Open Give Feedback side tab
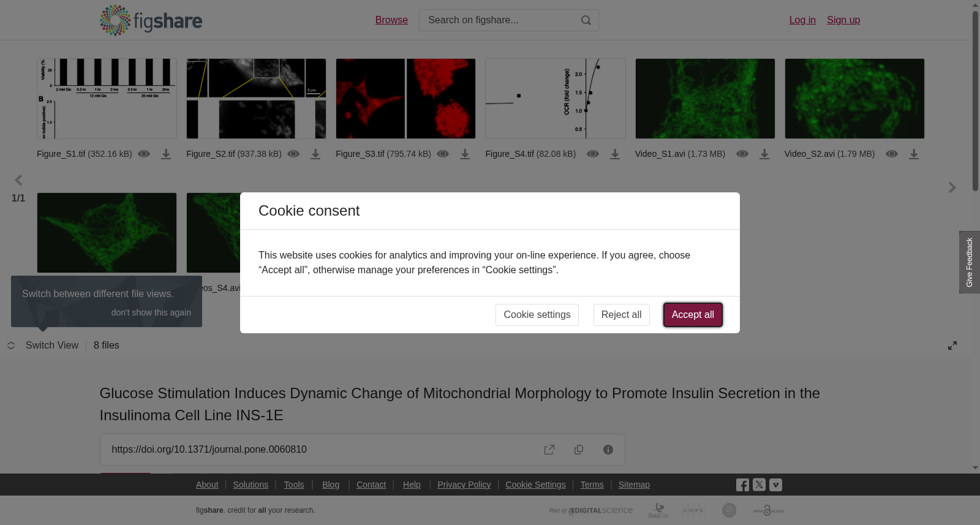 click(x=970, y=262)
